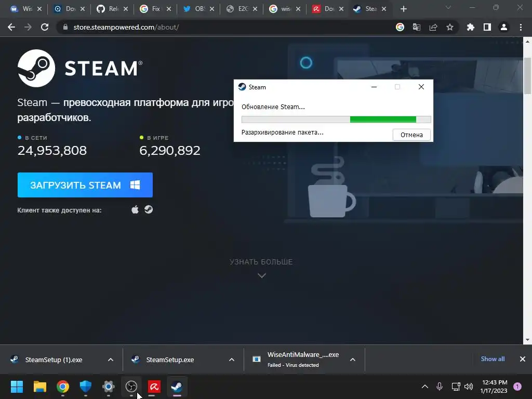
Task: Toggle the browser side panel icon
Action: pyautogui.click(x=487, y=27)
